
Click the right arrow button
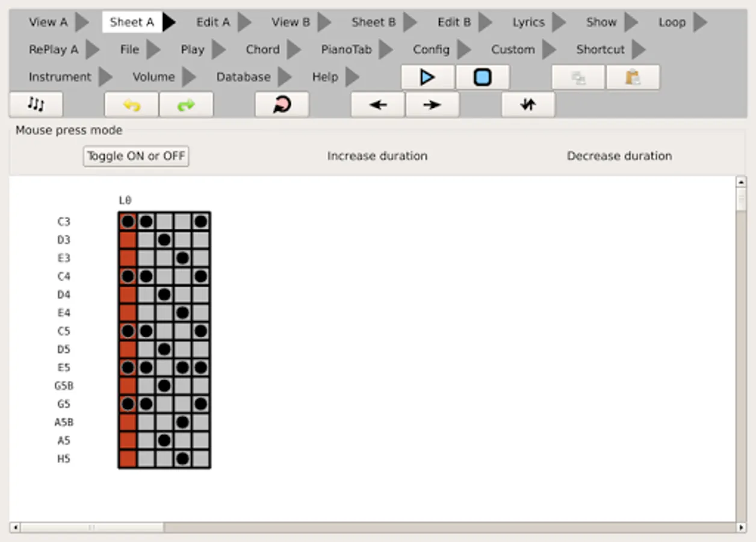tap(432, 104)
